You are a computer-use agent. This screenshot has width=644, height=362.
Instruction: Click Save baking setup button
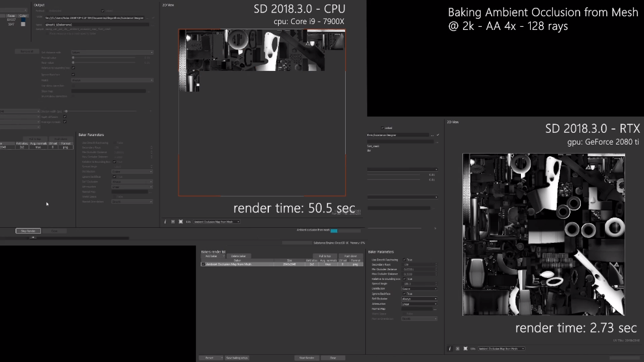pos(237,358)
